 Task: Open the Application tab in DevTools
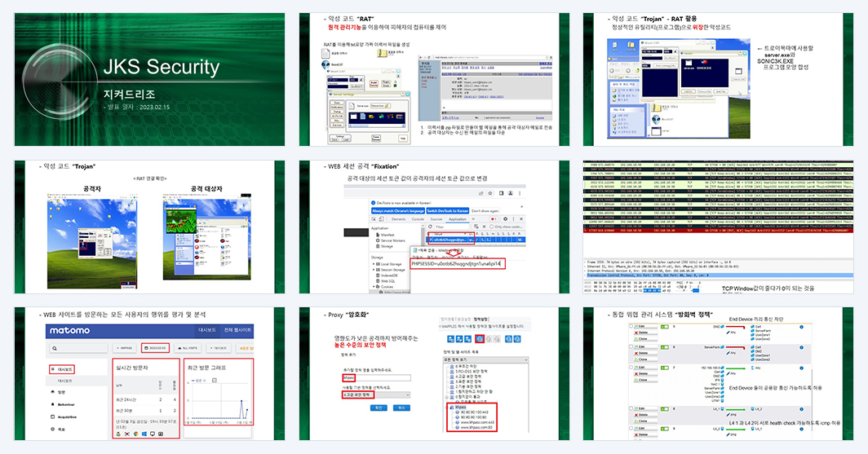(x=458, y=219)
